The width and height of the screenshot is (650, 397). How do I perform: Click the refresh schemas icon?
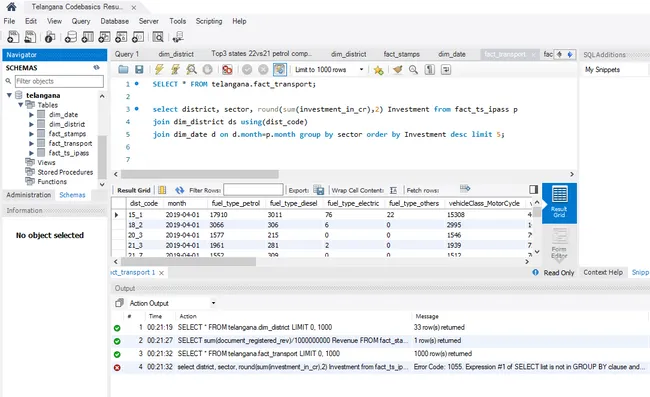[x=97, y=68]
